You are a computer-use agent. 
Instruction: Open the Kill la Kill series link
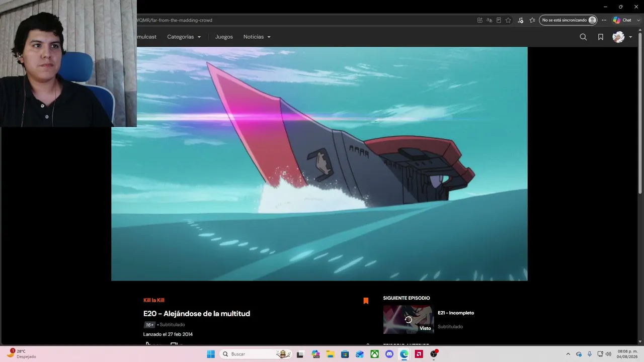[154, 300]
